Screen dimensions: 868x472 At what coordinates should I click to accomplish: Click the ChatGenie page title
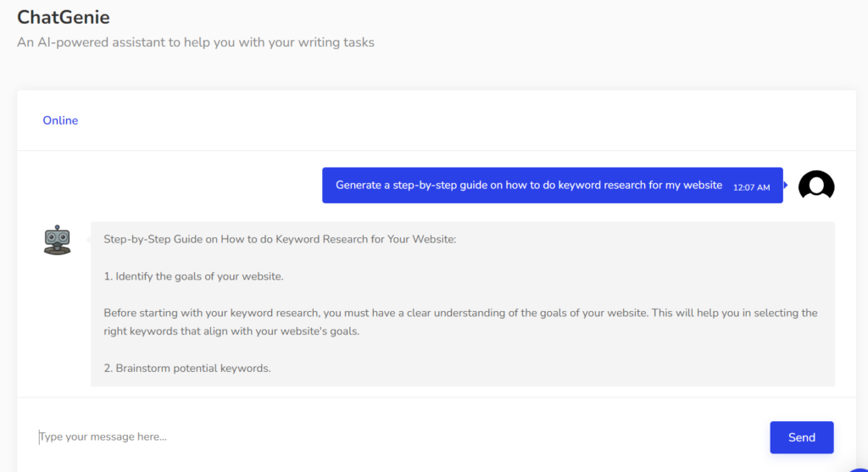tap(64, 17)
